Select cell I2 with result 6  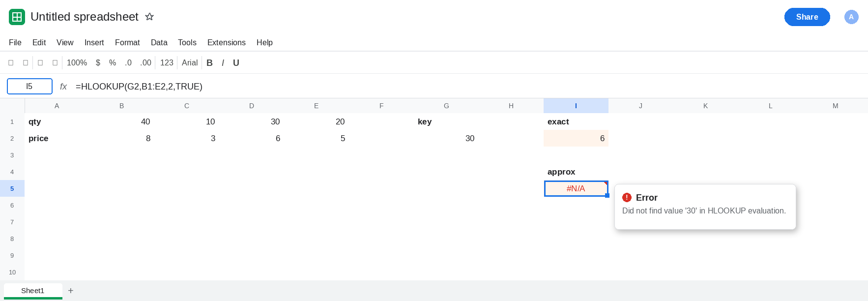coord(576,138)
